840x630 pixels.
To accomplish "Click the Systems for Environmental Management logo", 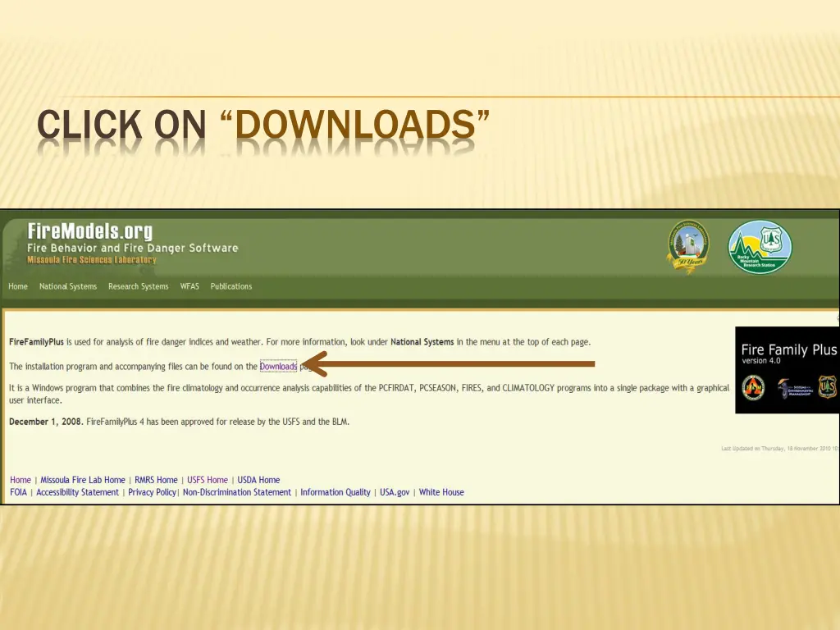I will click(796, 387).
